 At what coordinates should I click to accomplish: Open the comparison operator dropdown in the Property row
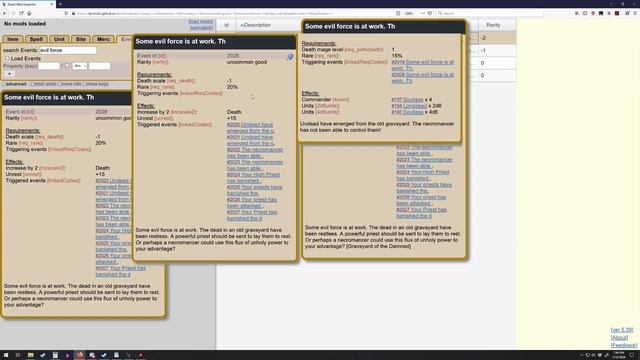tap(80, 66)
